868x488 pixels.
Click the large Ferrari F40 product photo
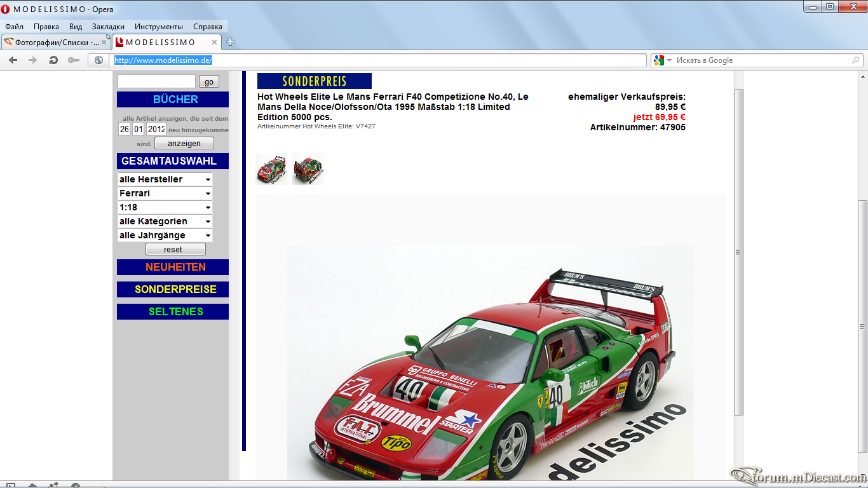pos(490,362)
